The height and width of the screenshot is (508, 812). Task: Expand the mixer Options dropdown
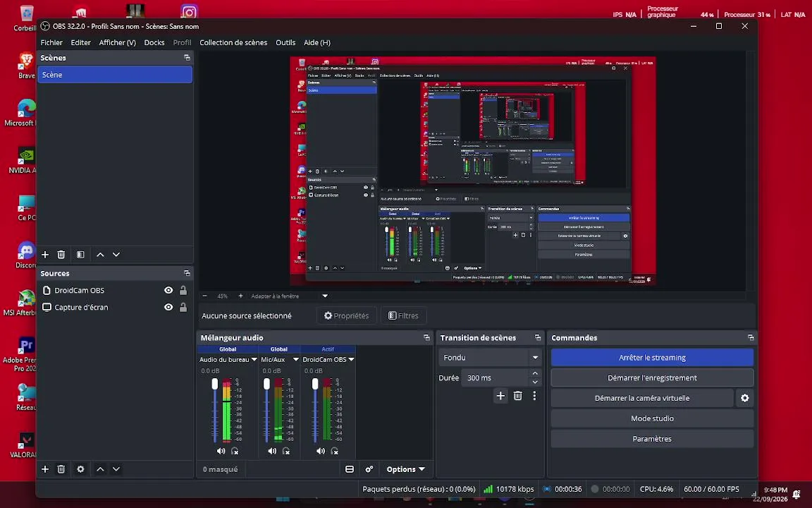coord(405,469)
